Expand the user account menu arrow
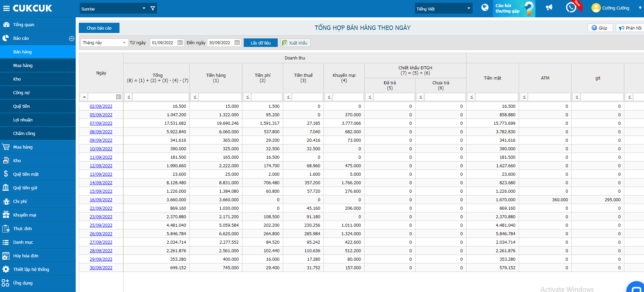 [640, 8]
